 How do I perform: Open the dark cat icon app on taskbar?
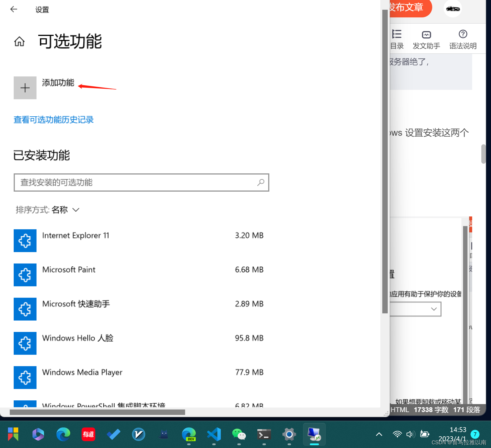(164, 434)
